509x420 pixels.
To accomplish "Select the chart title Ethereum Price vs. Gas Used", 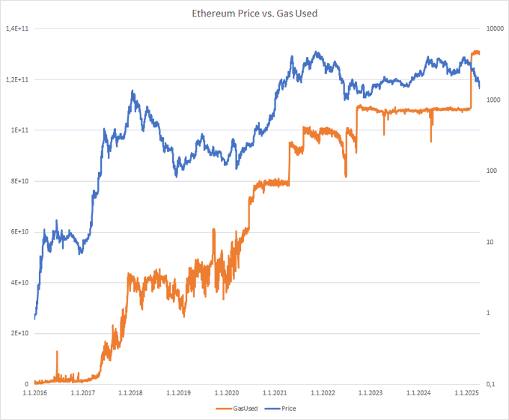I will 254,13.
